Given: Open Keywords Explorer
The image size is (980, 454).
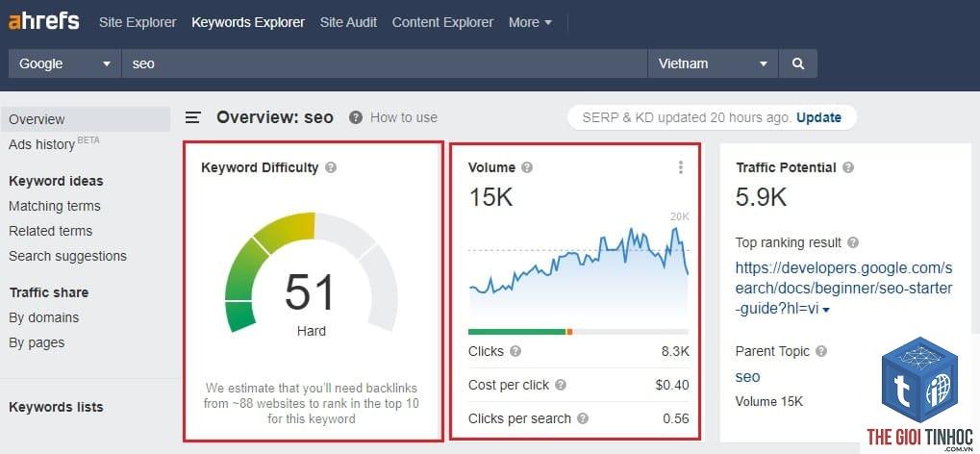Looking at the screenshot, I should (248, 22).
